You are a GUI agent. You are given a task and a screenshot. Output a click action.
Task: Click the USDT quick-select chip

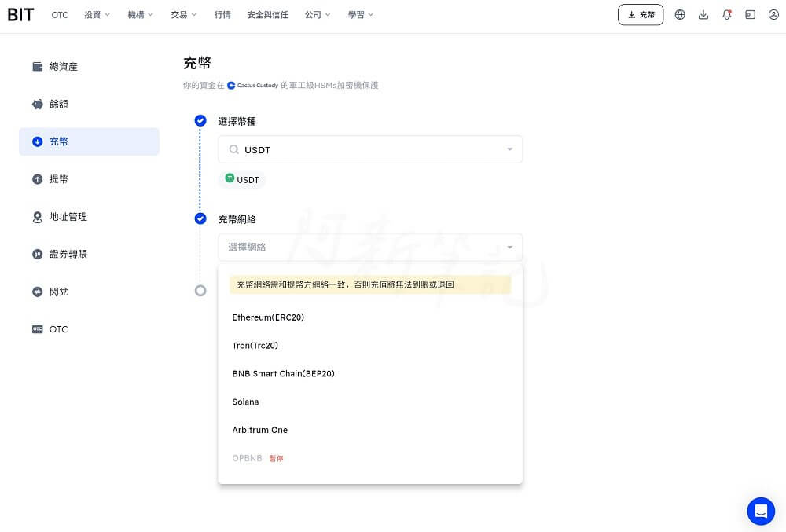click(242, 179)
